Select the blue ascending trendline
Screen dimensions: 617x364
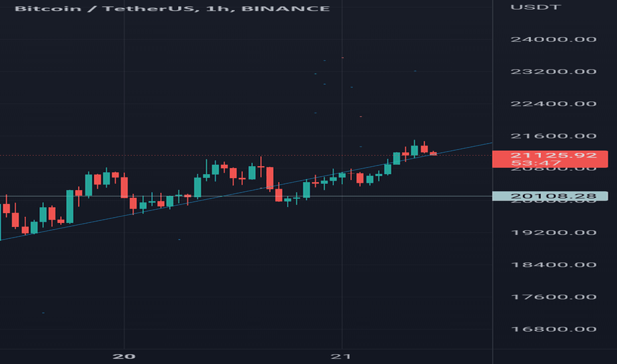(x=246, y=192)
